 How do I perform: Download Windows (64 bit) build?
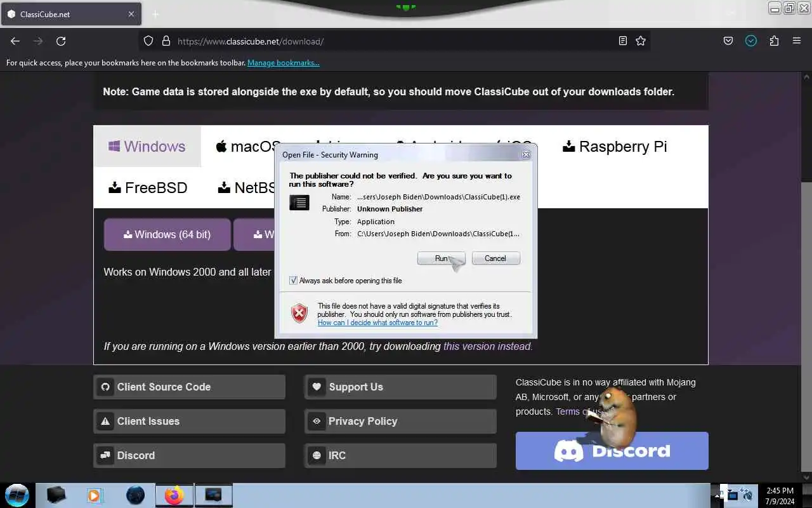point(167,234)
